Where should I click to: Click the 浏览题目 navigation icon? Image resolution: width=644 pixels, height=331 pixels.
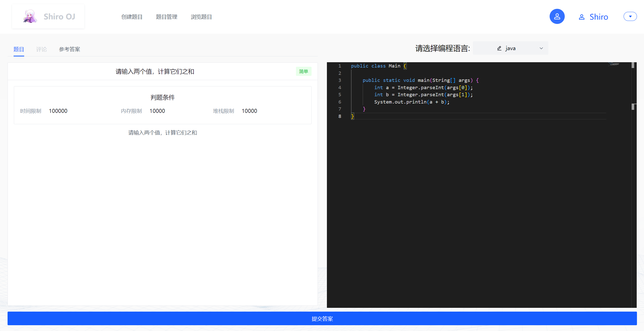click(x=201, y=16)
